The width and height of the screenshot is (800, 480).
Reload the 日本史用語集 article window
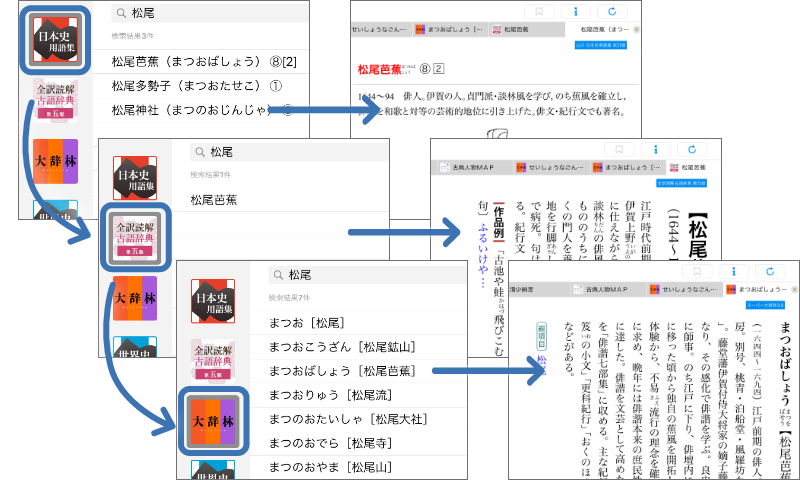point(612,11)
